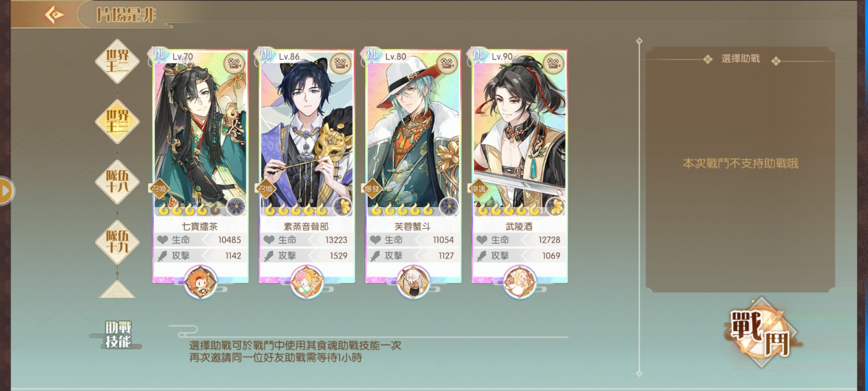Click camera icon on 七寶擂茶 card

(x=234, y=64)
